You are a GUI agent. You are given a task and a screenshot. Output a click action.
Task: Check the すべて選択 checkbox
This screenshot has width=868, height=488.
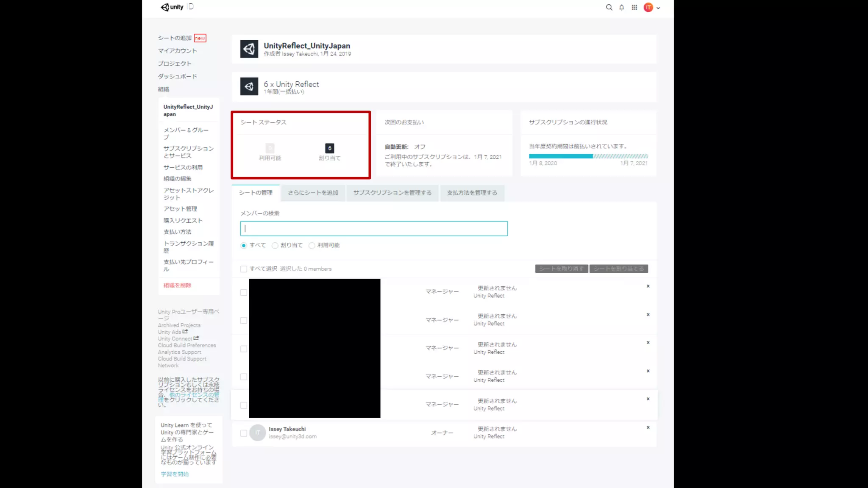(x=244, y=269)
